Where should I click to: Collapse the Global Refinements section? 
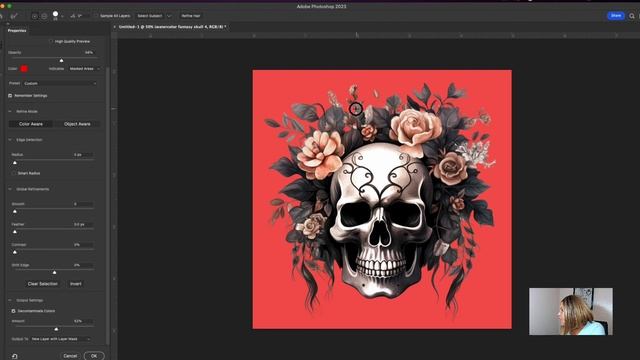tap(10, 189)
